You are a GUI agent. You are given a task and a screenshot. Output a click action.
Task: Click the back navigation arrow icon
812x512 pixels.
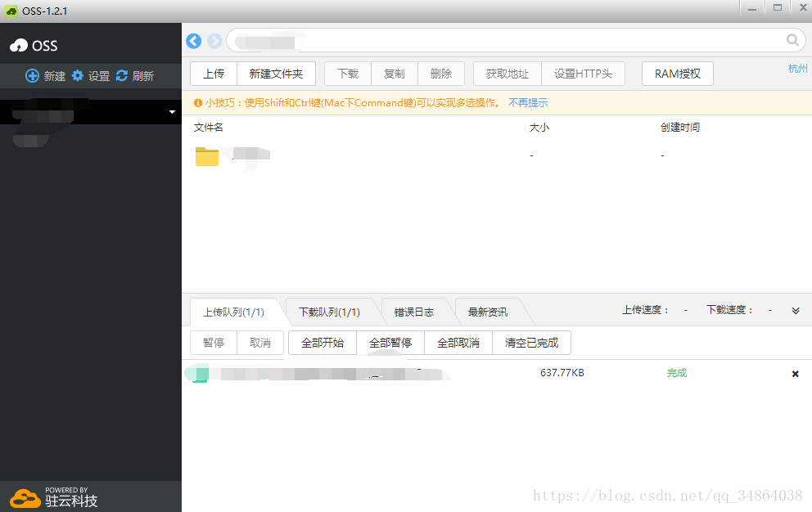click(194, 41)
